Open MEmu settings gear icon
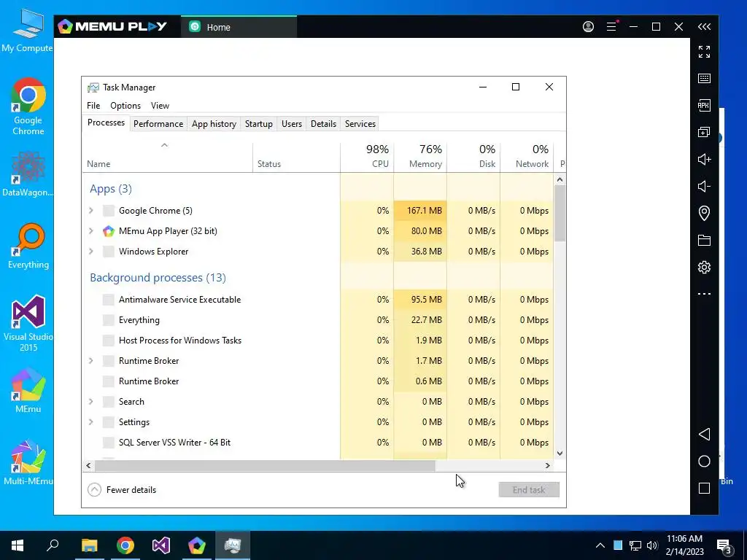The width and height of the screenshot is (747, 560). pos(704,267)
